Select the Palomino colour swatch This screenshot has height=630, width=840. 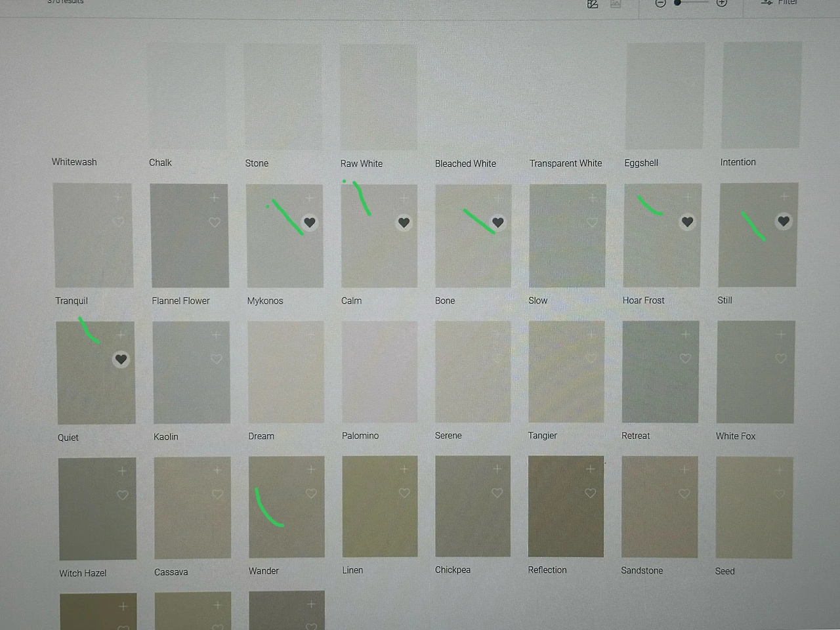coord(380,371)
